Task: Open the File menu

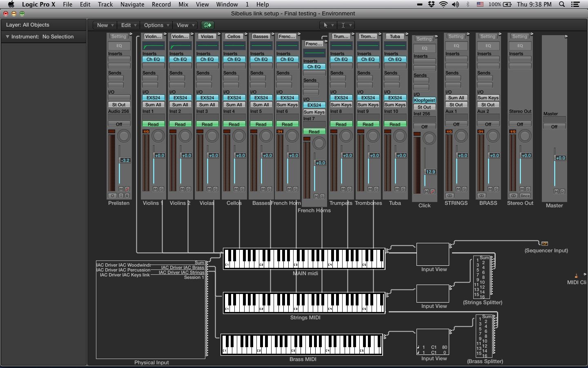Action: (x=68, y=4)
